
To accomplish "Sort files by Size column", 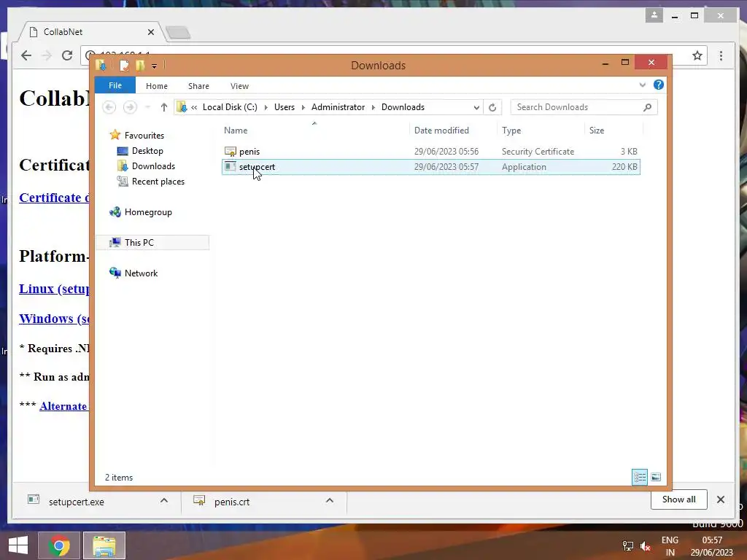I will point(597,131).
